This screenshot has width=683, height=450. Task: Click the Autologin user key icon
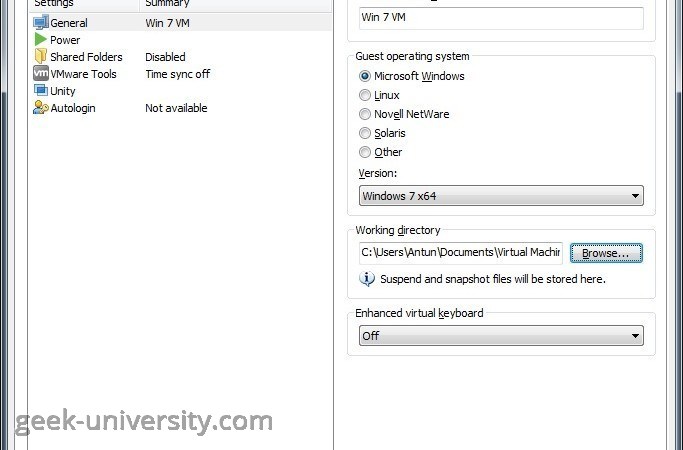[41, 108]
